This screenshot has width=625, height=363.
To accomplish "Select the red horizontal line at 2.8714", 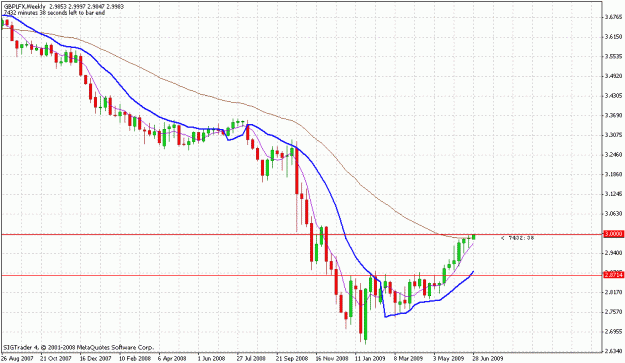I will point(301,275).
